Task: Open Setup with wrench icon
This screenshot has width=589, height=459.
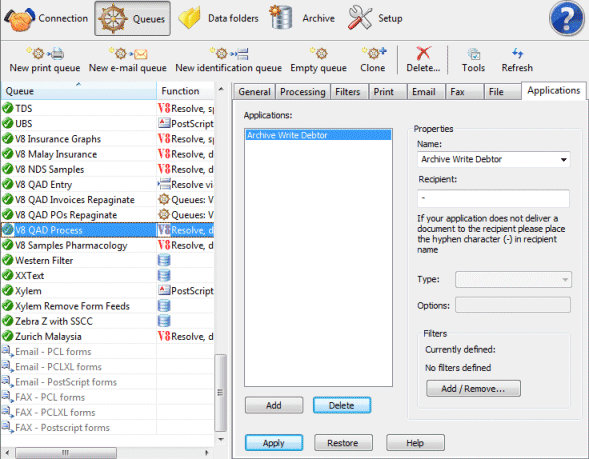Action: click(375, 18)
